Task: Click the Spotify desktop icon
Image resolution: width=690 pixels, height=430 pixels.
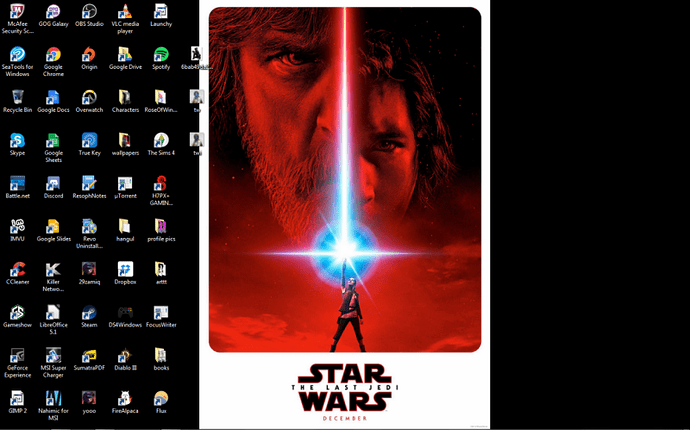Action: [x=161, y=55]
